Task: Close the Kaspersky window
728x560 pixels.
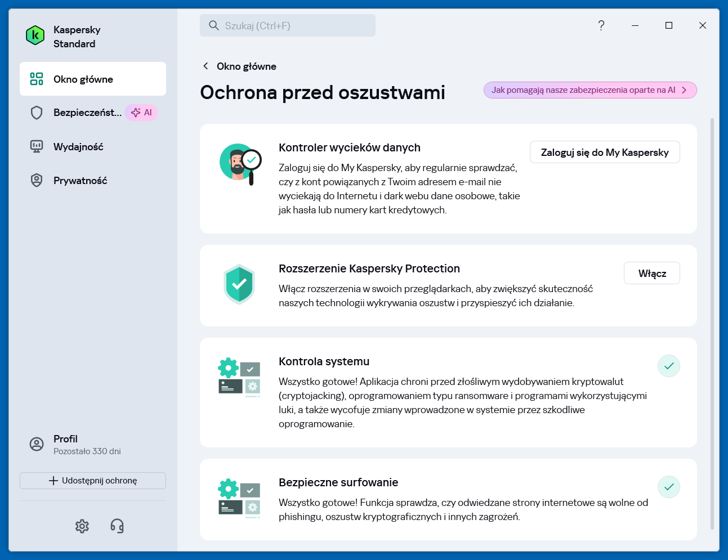Action: (703, 25)
